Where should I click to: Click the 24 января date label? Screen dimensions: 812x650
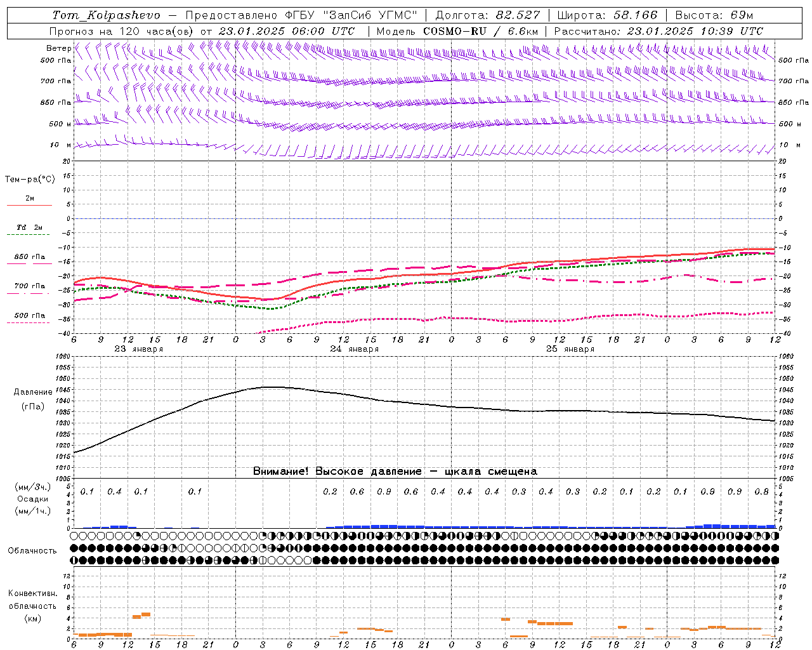[x=354, y=349]
